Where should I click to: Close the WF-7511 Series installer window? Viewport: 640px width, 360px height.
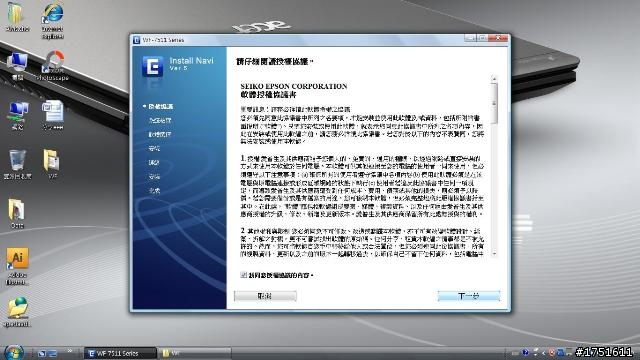tap(499, 38)
